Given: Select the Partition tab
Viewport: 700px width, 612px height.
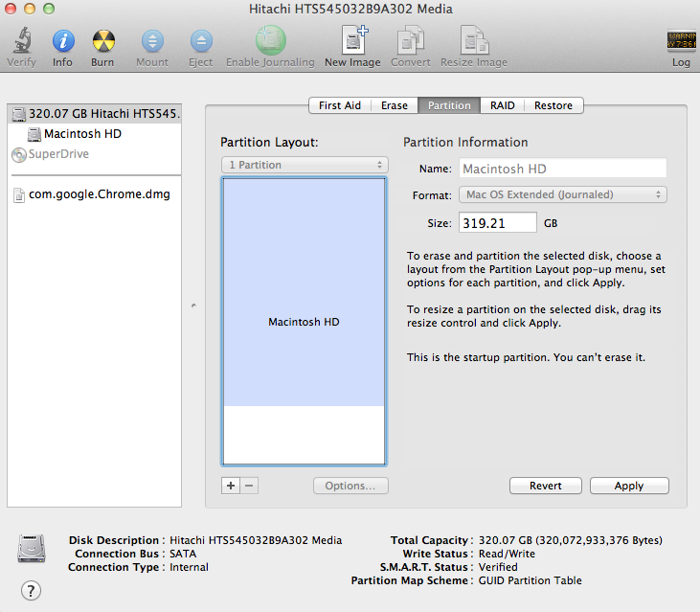Looking at the screenshot, I should click(x=449, y=105).
